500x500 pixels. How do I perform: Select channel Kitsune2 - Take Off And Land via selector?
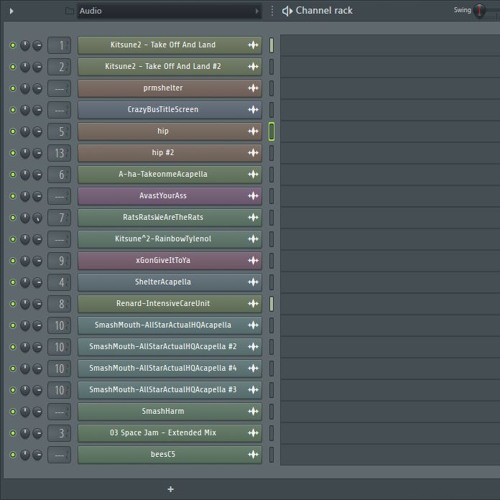click(x=271, y=45)
